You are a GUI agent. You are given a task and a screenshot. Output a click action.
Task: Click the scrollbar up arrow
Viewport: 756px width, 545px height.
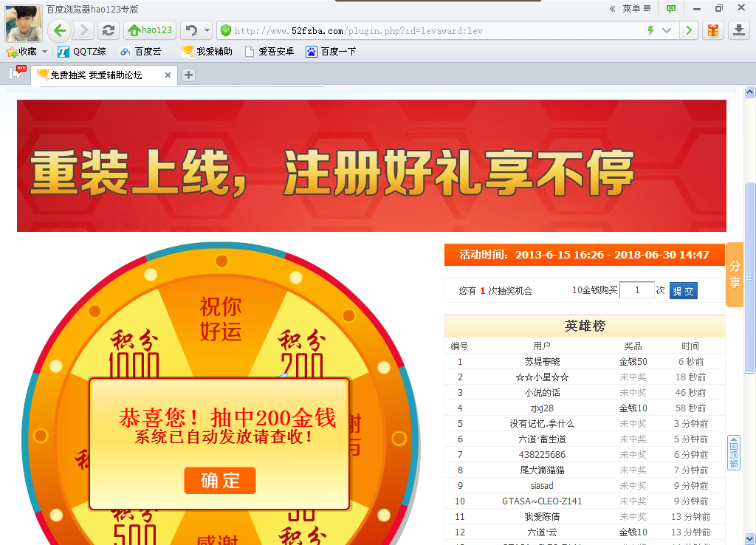tap(749, 92)
